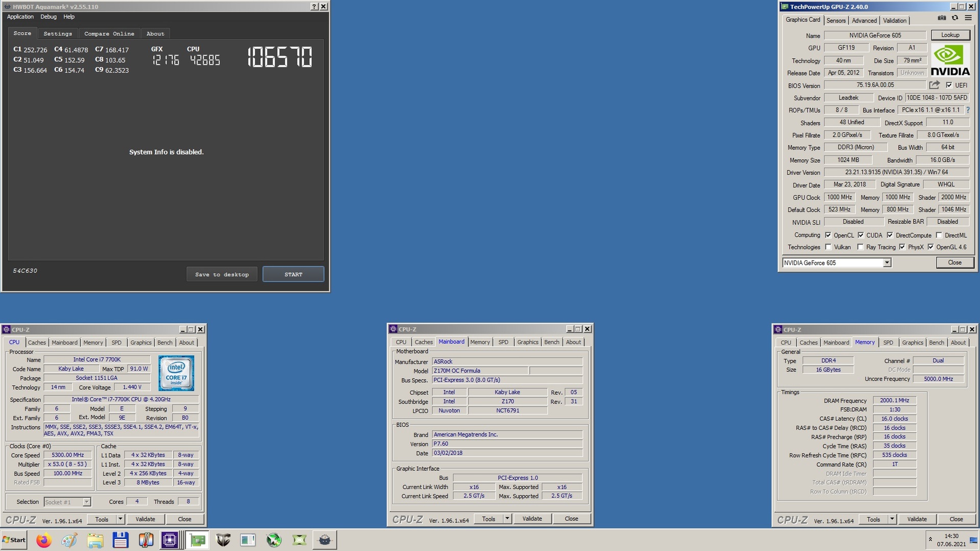Open the Paint palette taskbar icon
This screenshot has height=551, width=980.
click(x=69, y=540)
